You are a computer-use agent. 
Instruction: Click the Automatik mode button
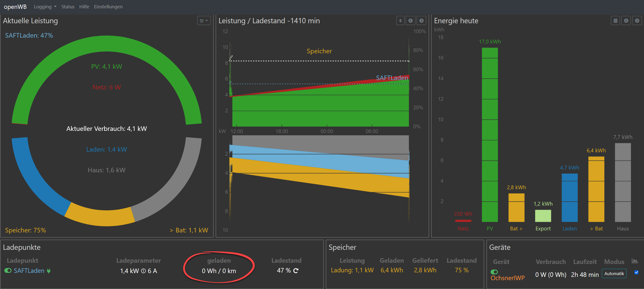coord(614,274)
